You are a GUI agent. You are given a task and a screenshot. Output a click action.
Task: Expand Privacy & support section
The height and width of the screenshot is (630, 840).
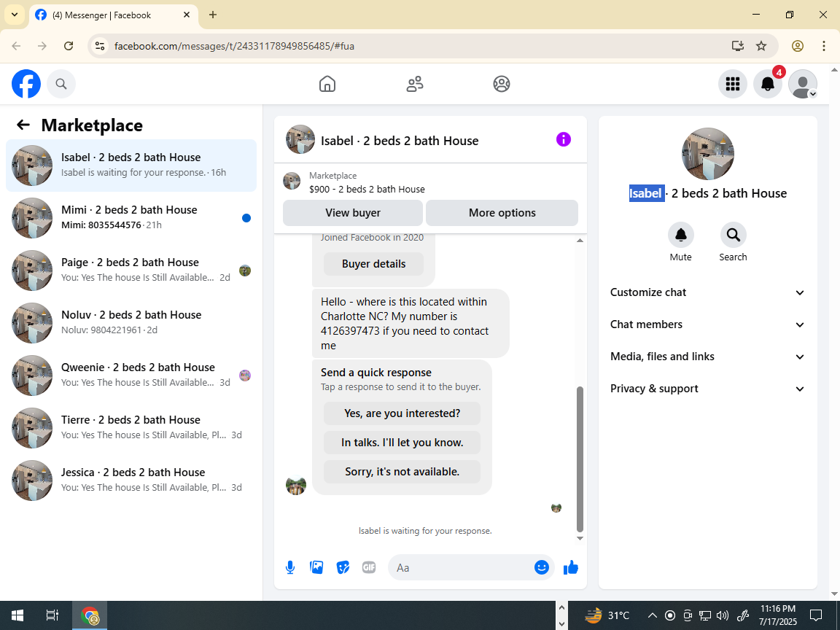[x=707, y=389]
